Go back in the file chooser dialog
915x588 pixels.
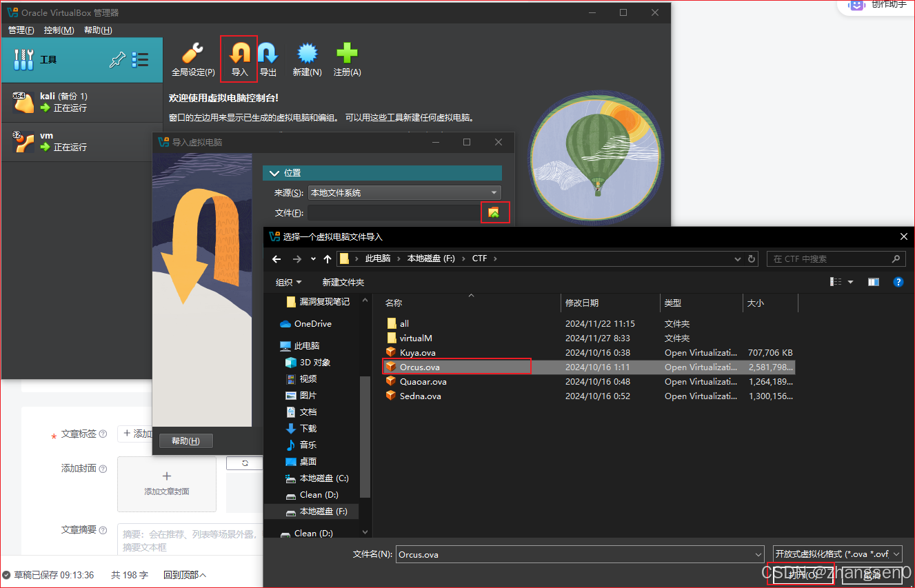coord(276,259)
